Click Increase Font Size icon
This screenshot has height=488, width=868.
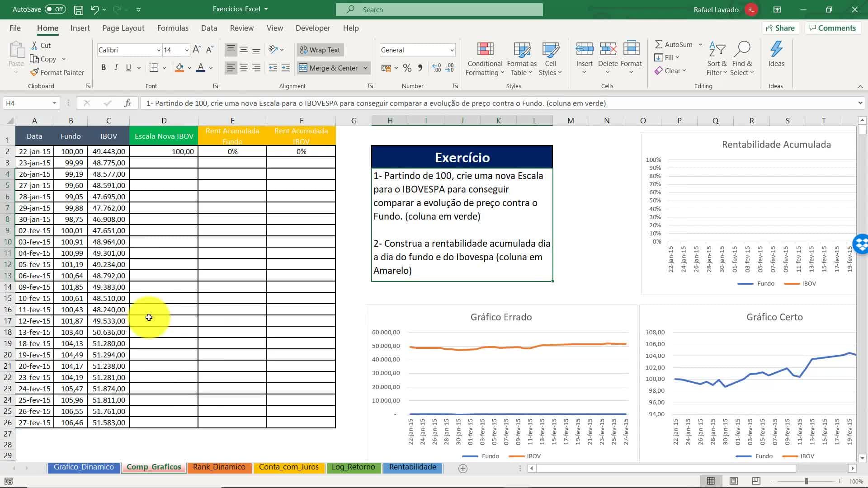click(197, 50)
